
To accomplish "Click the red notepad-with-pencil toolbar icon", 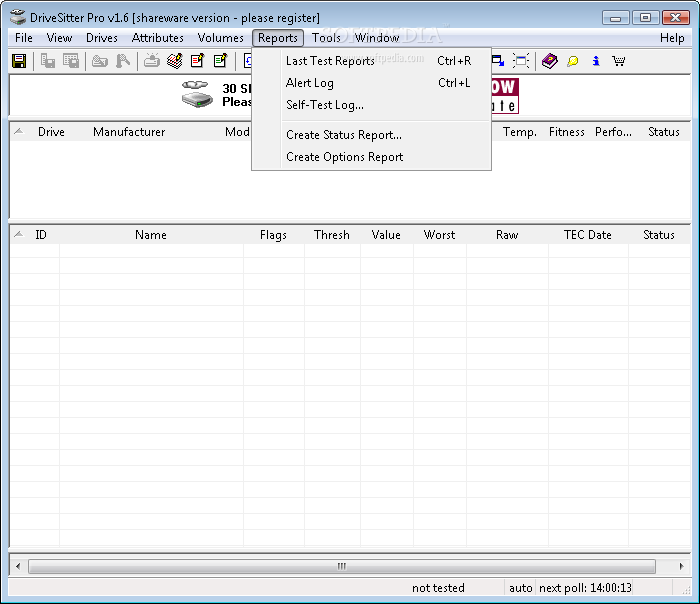I will tap(197, 61).
